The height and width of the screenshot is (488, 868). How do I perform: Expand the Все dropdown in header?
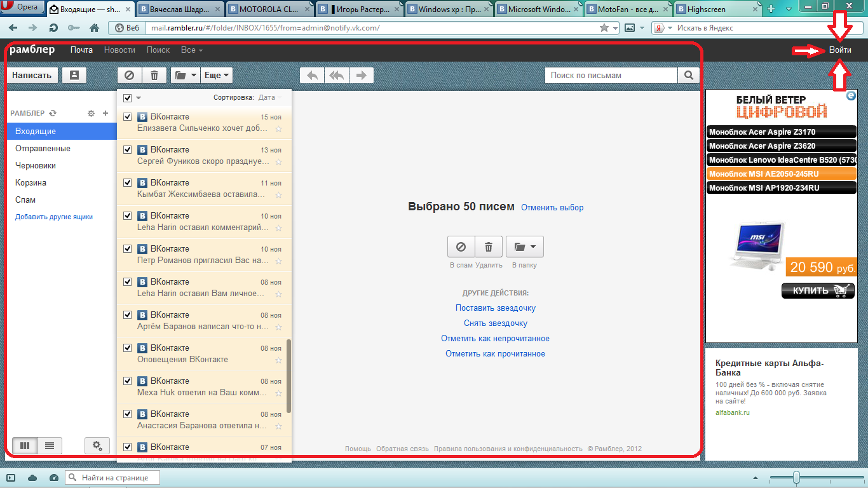(x=191, y=50)
